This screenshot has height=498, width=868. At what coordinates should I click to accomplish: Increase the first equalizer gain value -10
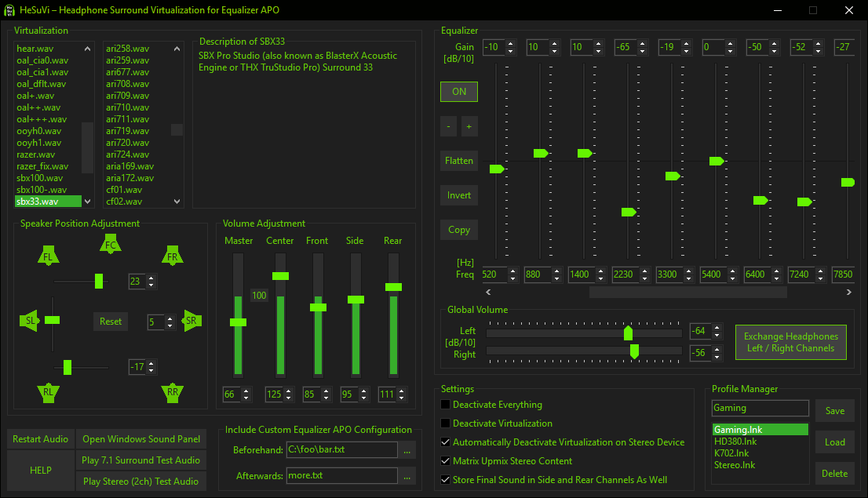click(510, 44)
